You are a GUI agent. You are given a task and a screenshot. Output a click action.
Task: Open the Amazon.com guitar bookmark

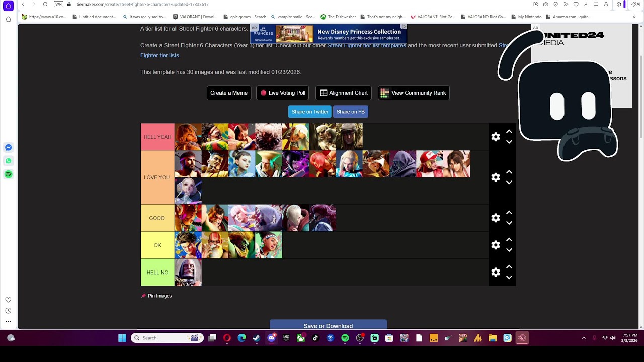pos(569,17)
